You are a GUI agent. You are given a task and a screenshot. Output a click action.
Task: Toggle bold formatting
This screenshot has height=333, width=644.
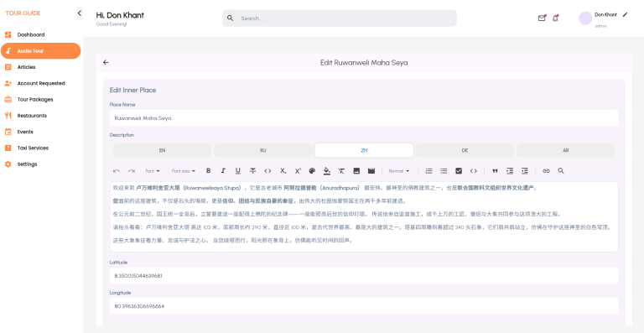(x=208, y=171)
